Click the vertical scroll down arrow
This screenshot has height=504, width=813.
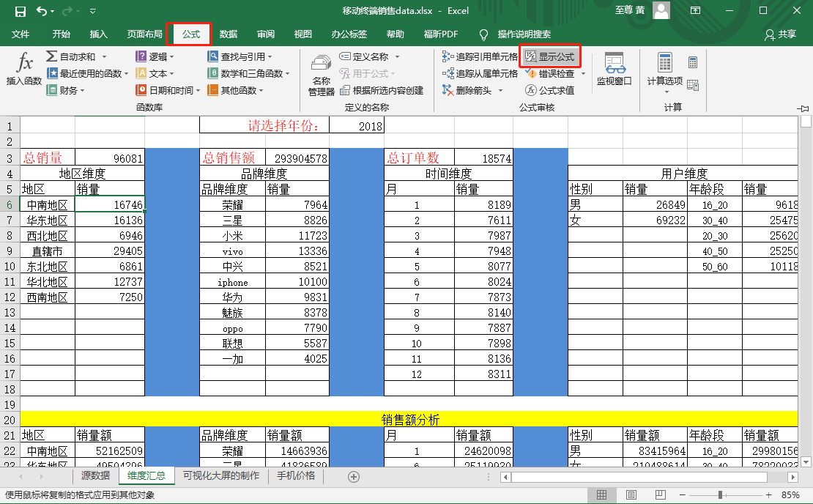click(x=805, y=462)
